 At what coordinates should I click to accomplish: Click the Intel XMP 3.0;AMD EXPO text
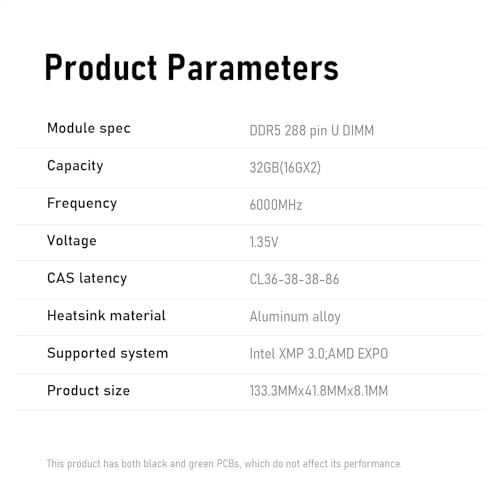pyautogui.click(x=319, y=354)
